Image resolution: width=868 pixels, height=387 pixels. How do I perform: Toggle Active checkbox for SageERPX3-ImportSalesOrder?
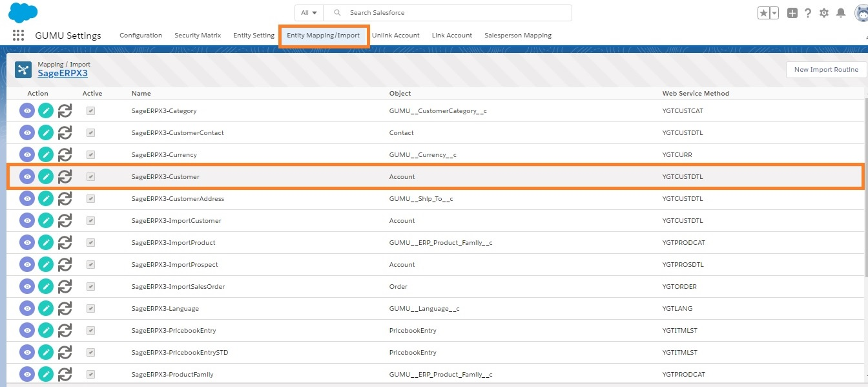tap(91, 287)
